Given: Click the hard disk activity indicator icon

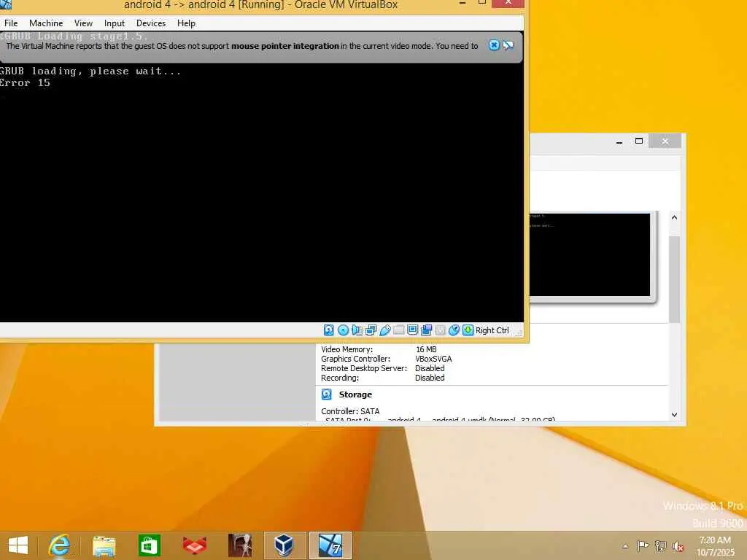Looking at the screenshot, I should tap(329, 330).
